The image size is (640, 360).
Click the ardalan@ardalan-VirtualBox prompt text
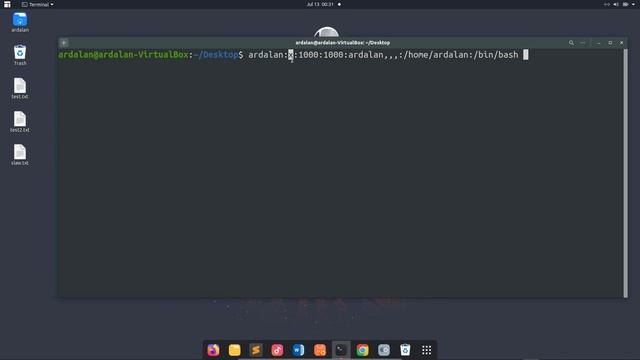[x=123, y=55]
